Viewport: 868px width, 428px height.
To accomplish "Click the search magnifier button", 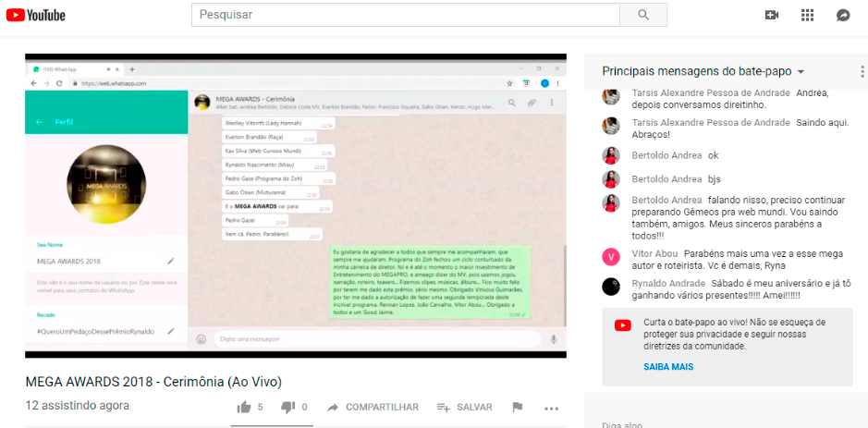I will (x=643, y=15).
